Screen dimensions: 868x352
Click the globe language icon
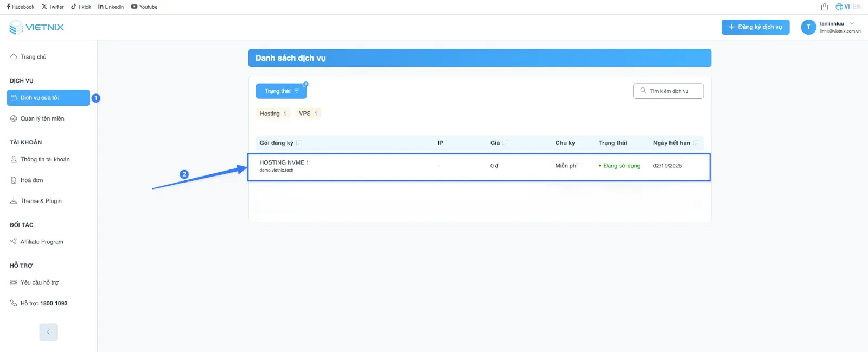pyautogui.click(x=839, y=7)
